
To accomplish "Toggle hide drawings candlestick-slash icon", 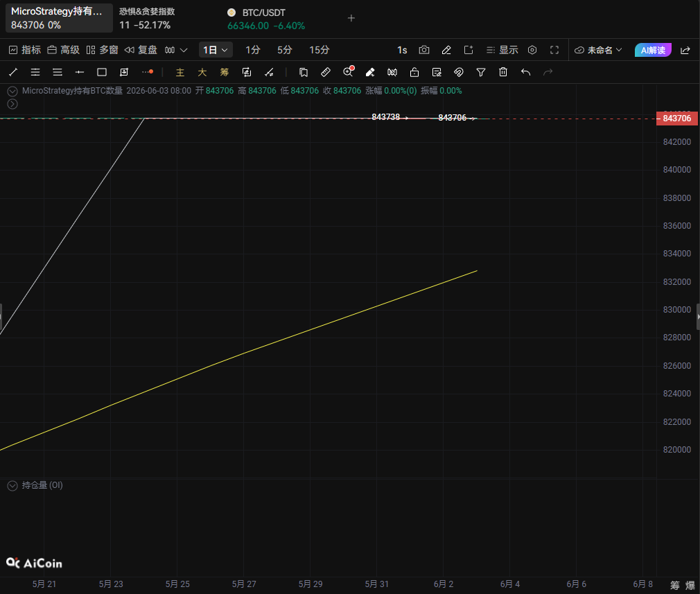I will [x=392, y=72].
